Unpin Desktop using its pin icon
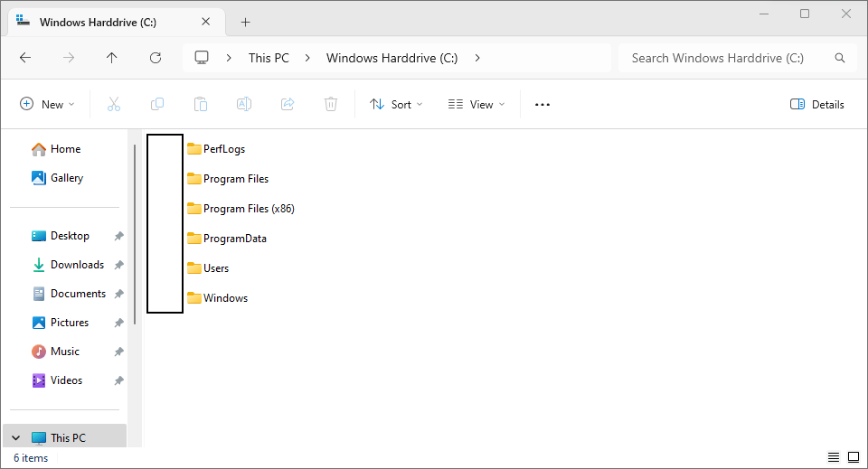The width and height of the screenshot is (868, 469). pyautogui.click(x=118, y=236)
